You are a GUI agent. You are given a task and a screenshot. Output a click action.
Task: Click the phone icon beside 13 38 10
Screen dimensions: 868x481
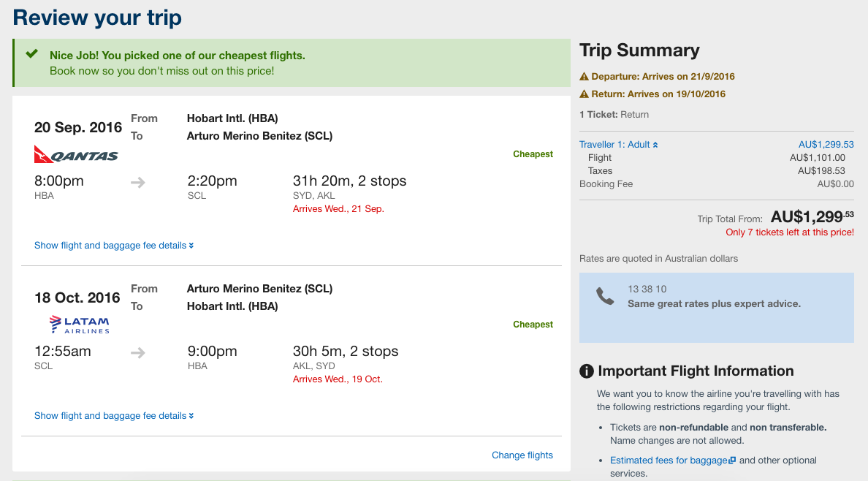(605, 297)
